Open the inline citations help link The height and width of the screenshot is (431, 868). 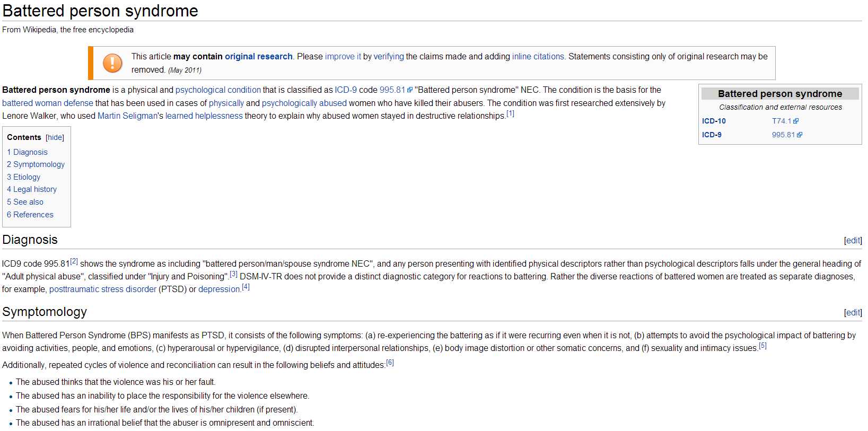point(538,57)
